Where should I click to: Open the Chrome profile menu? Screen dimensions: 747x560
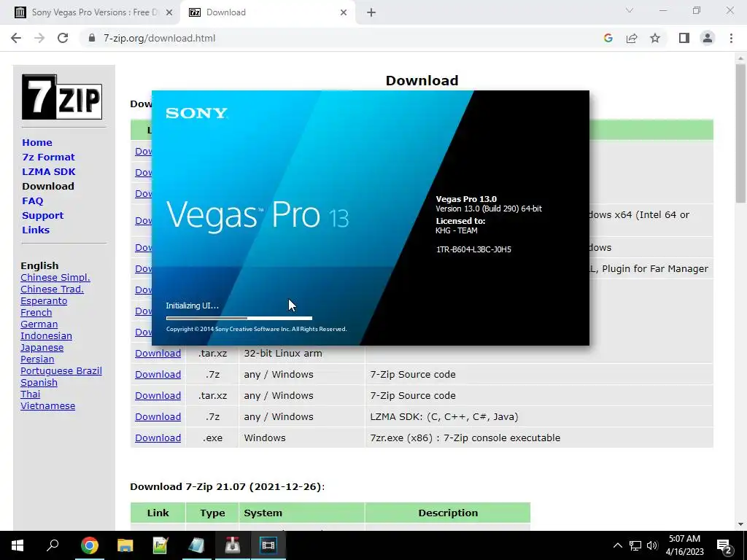(708, 38)
